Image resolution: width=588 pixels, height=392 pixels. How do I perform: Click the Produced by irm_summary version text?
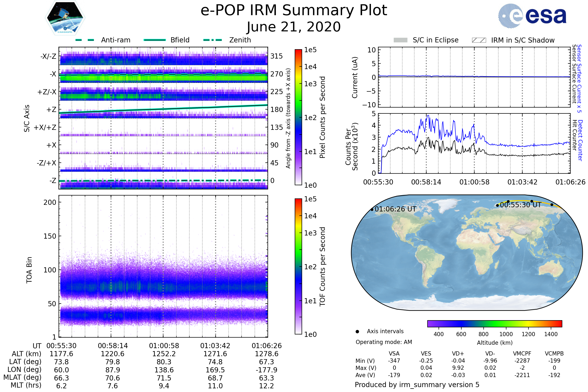coord(417,384)
